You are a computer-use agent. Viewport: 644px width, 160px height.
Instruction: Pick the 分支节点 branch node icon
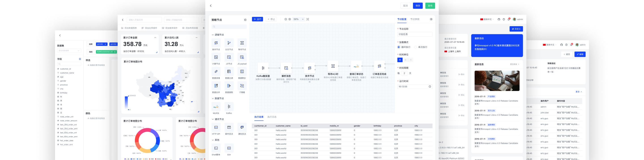tap(229, 43)
